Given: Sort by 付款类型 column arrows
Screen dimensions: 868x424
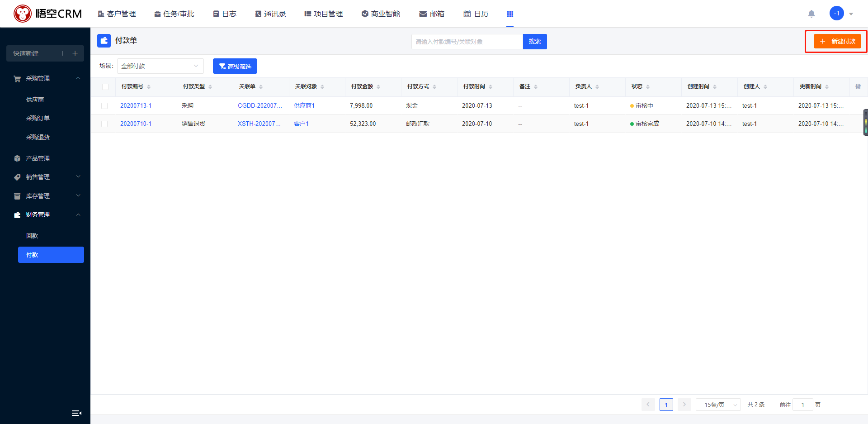Looking at the screenshot, I should (x=210, y=87).
